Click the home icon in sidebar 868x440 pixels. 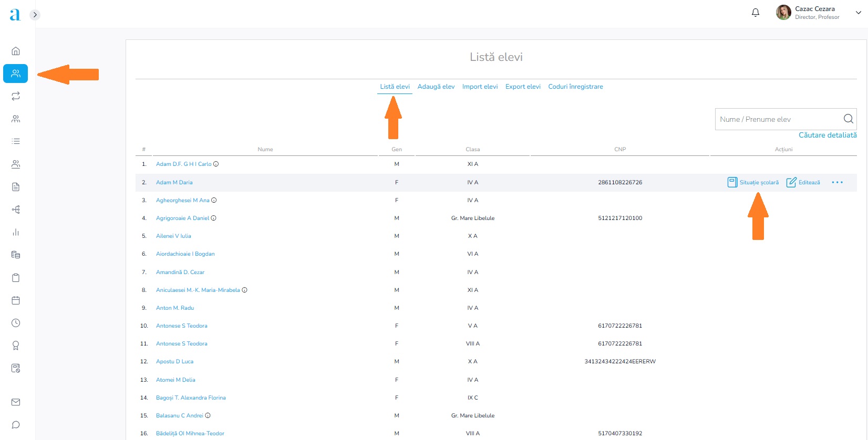pyautogui.click(x=16, y=51)
